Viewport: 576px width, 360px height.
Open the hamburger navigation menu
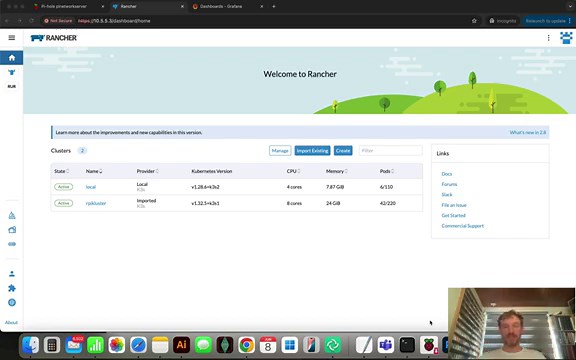pos(12,37)
